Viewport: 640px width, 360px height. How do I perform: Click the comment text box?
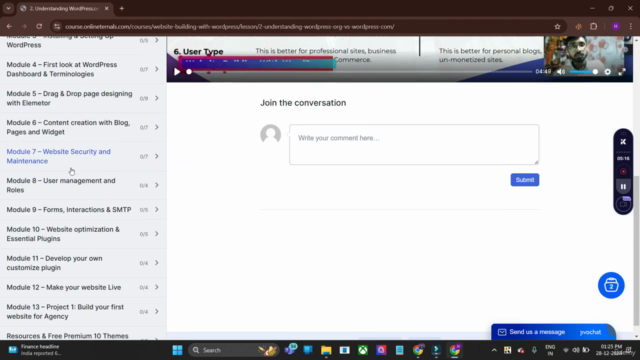(x=414, y=144)
